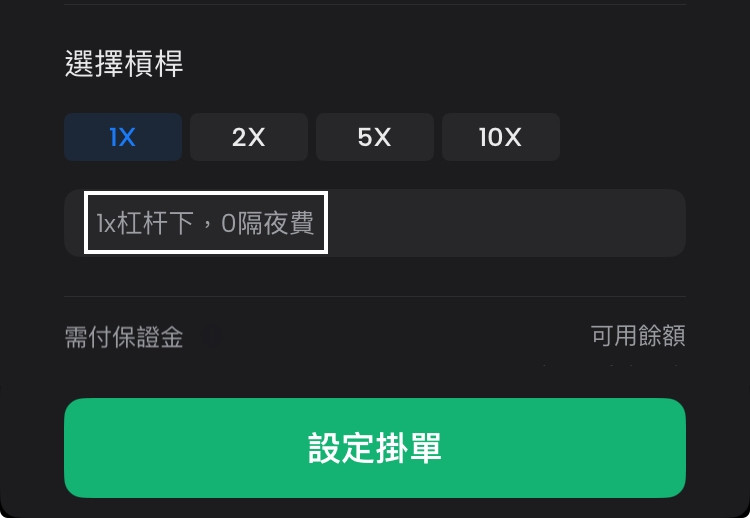Click the 1x杠杆下 characters in the notice
Viewport: 750px width, 518px height.
[x=145, y=223]
